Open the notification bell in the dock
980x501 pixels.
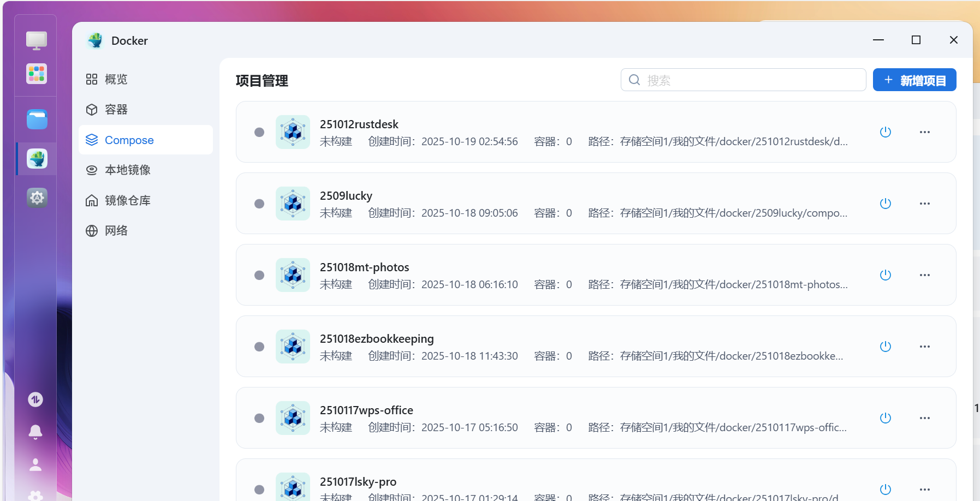pos(35,432)
